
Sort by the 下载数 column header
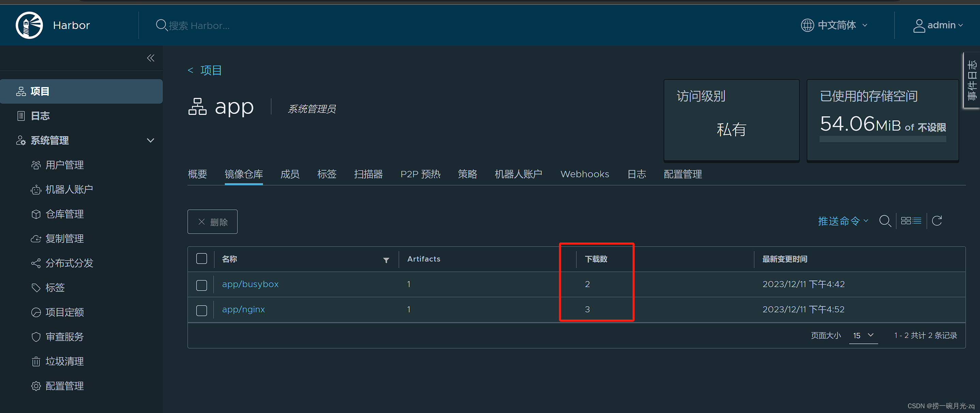[x=596, y=259]
